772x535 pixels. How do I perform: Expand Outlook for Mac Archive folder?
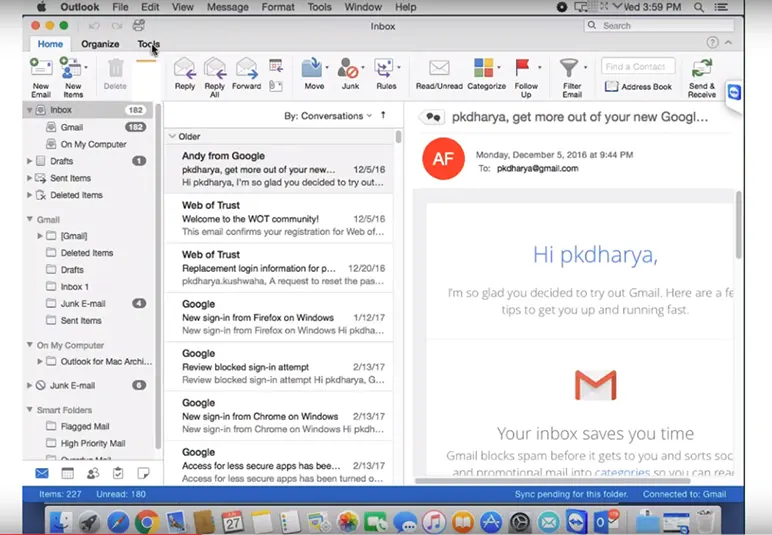click(x=40, y=362)
